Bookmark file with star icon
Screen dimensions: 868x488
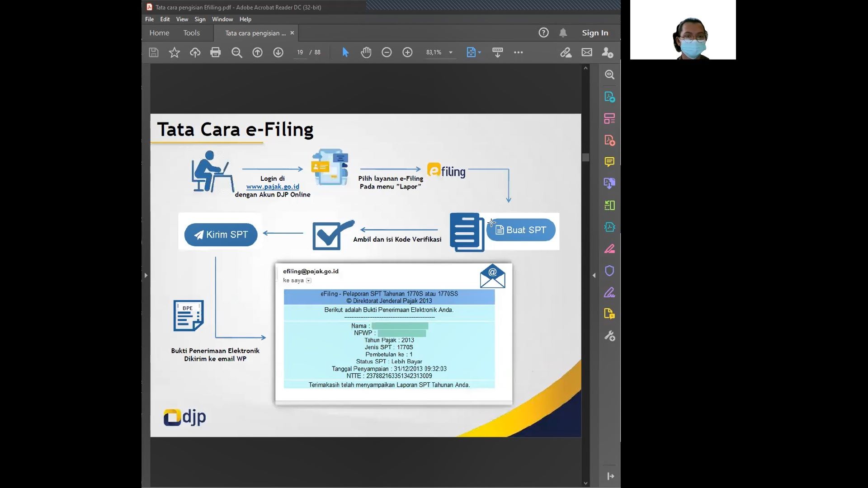click(x=174, y=52)
